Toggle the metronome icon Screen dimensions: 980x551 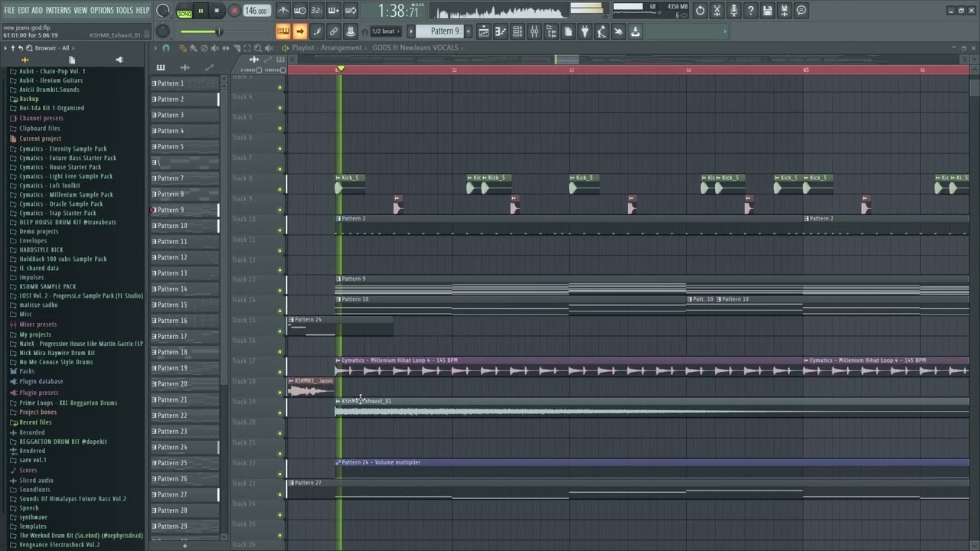click(x=283, y=11)
